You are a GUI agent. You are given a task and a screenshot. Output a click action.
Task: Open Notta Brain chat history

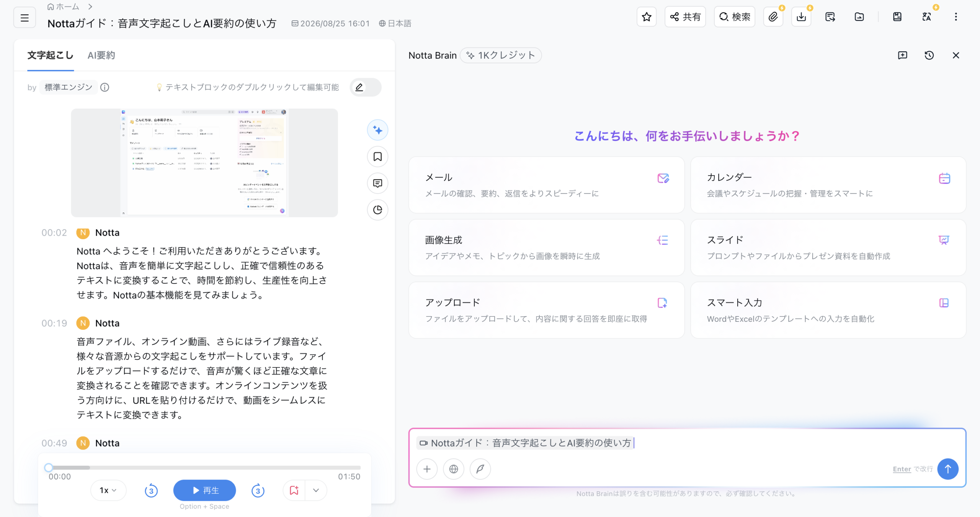click(929, 55)
